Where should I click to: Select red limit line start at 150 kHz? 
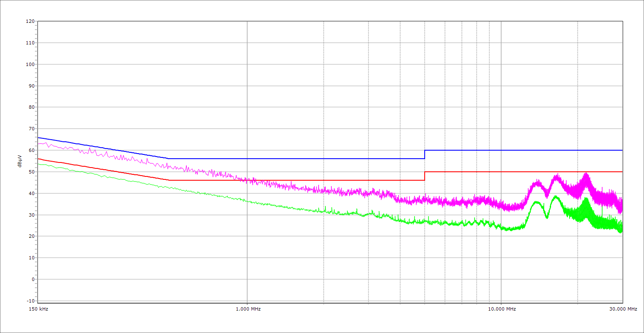click(x=38, y=159)
